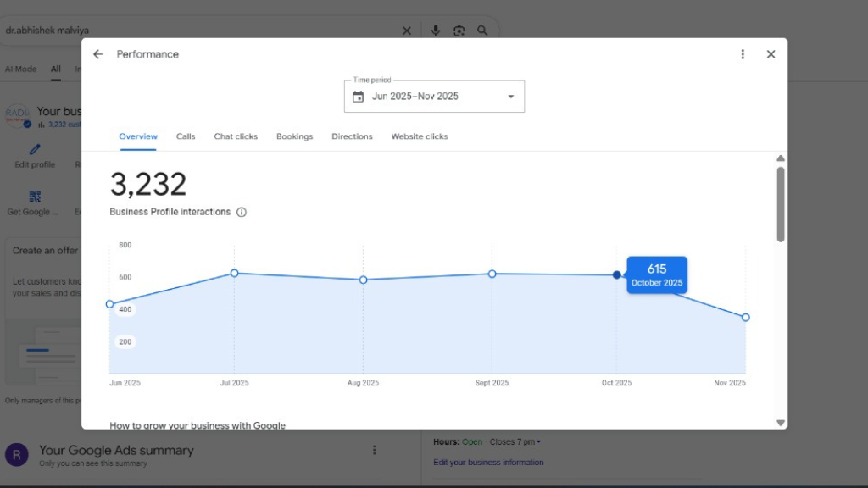
Task: Click the Edit your business information link
Action: (x=488, y=463)
